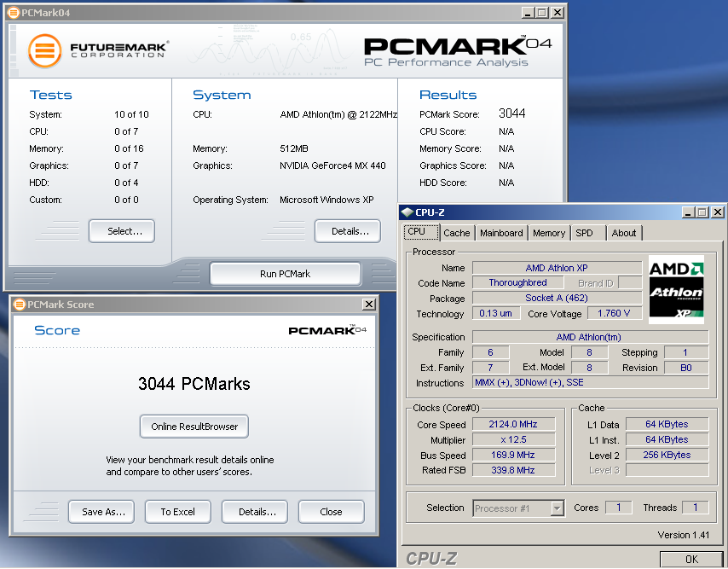Click the Specification field AMD Athlon(tm)
Viewport: 728px width, 569px height.
(591, 337)
